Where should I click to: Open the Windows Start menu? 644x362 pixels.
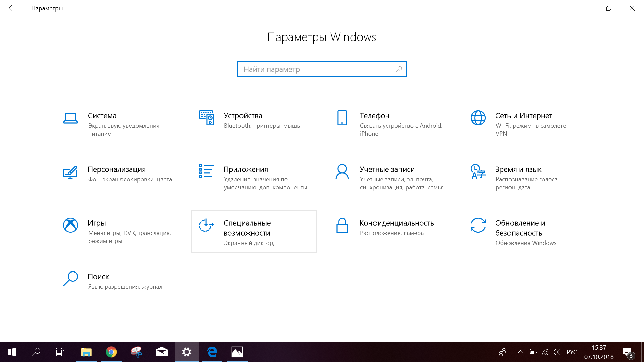coord(12,352)
